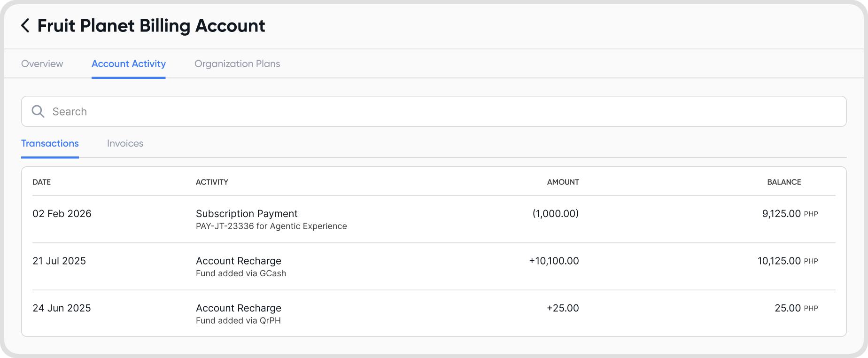The image size is (868, 358).
Task: Switch to the Invoices sub-tab
Action: coord(125,144)
